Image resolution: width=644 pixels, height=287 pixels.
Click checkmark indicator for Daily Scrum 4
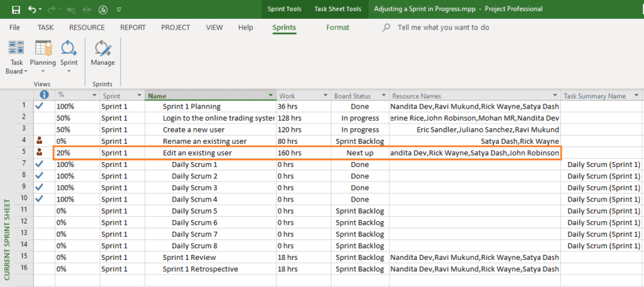click(x=39, y=199)
